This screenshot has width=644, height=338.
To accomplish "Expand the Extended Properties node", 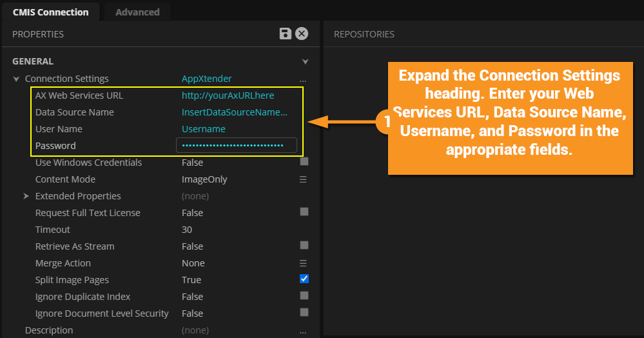I will click(26, 196).
